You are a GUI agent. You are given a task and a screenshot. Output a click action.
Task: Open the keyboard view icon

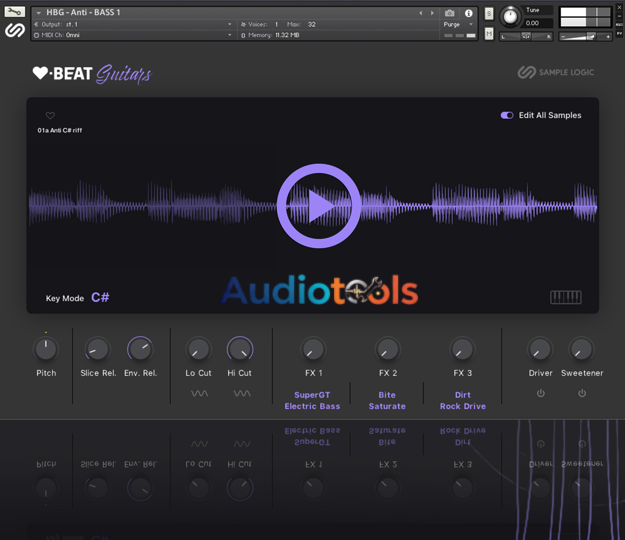(566, 297)
